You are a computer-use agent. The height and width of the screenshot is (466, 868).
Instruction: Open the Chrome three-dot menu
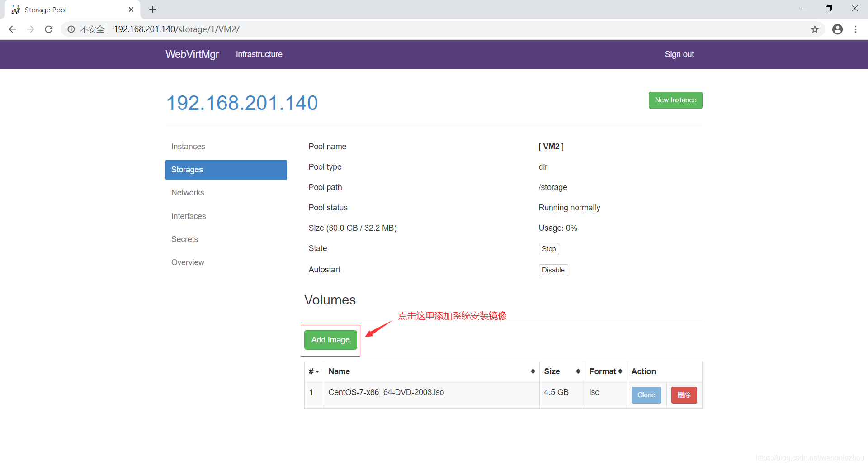coord(855,29)
